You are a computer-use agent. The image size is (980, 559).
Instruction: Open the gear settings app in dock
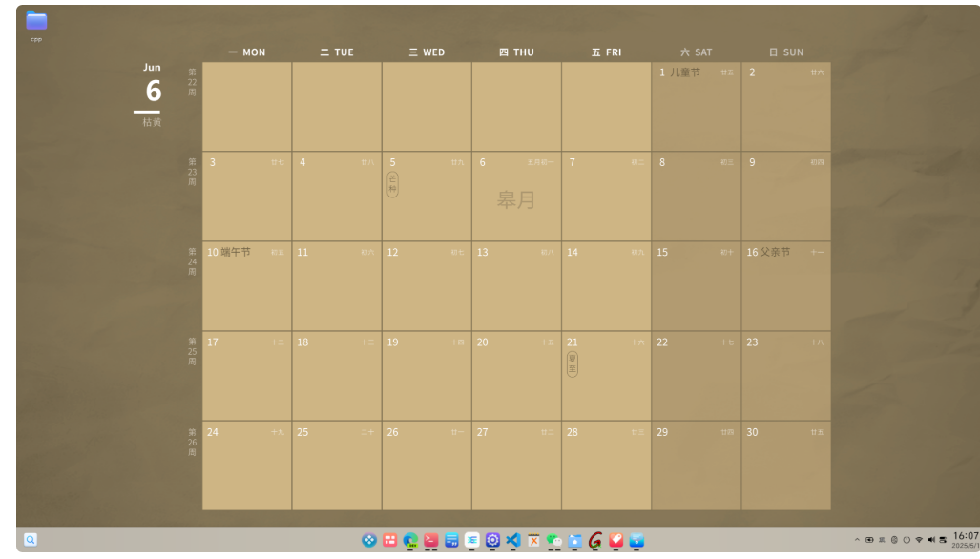click(492, 540)
